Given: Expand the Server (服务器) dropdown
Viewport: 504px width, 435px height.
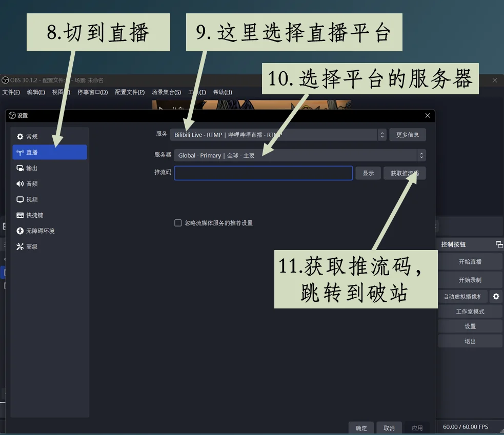Looking at the screenshot, I should 421,155.
